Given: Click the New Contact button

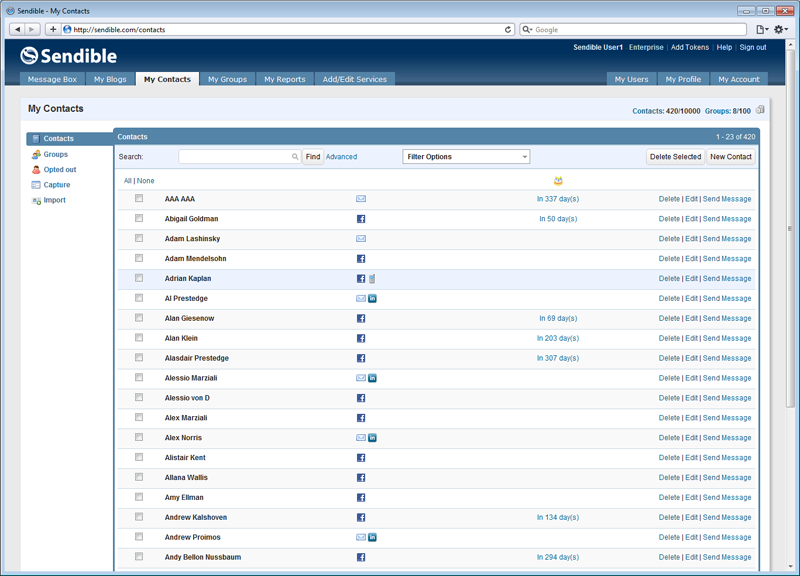Looking at the screenshot, I should coord(731,157).
